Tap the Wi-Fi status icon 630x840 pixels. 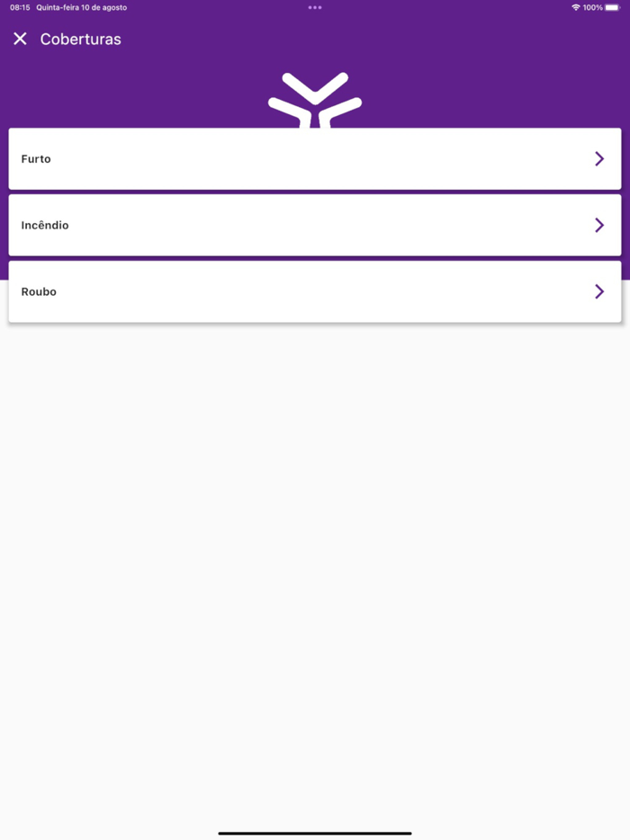(576, 7)
